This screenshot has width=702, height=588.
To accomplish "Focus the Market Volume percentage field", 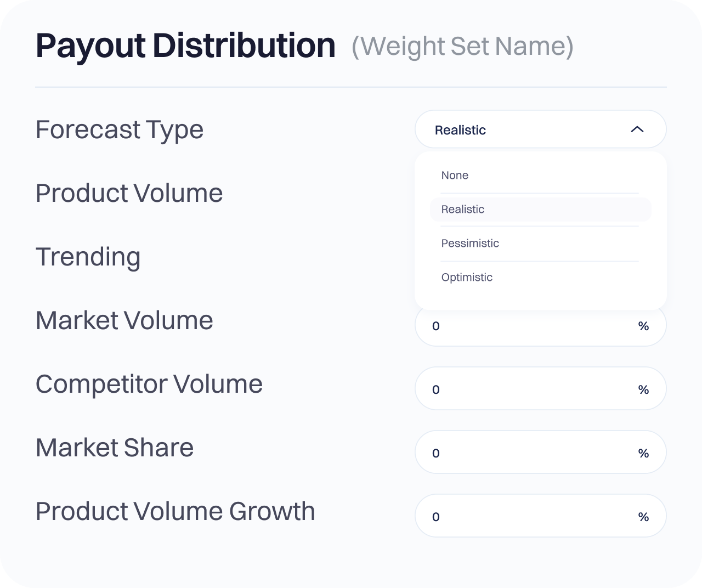I will (x=526, y=327).
